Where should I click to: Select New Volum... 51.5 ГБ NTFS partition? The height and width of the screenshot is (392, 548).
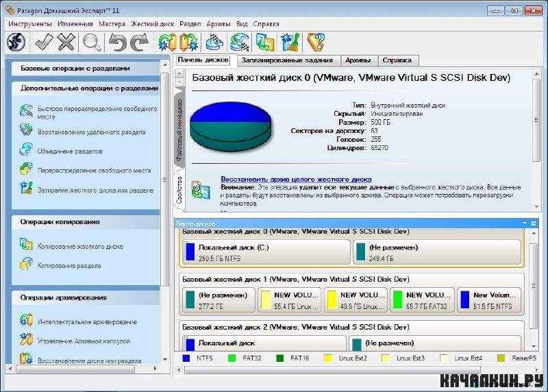click(x=489, y=300)
